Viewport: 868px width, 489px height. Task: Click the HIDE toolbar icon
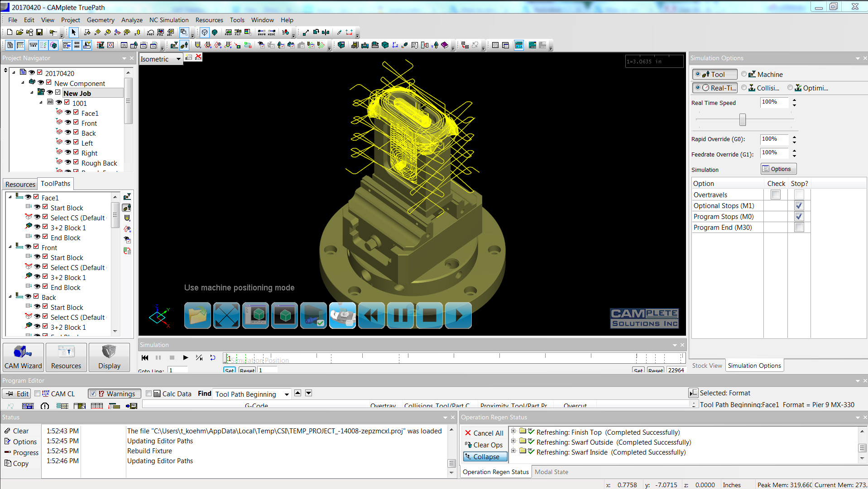[272, 32]
